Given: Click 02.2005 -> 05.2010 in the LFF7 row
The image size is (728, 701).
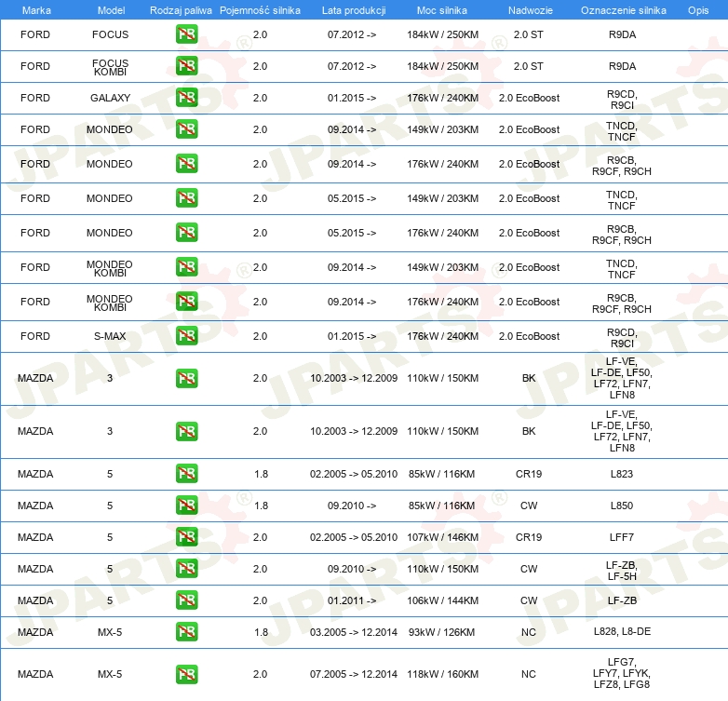Looking at the screenshot, I should click(x=354, y=537).
